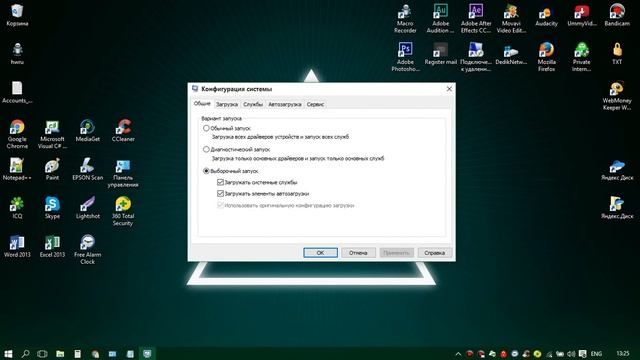Select the Macro Recorder desktop icon
640x360 pixels.
click(x=405, y=18)
